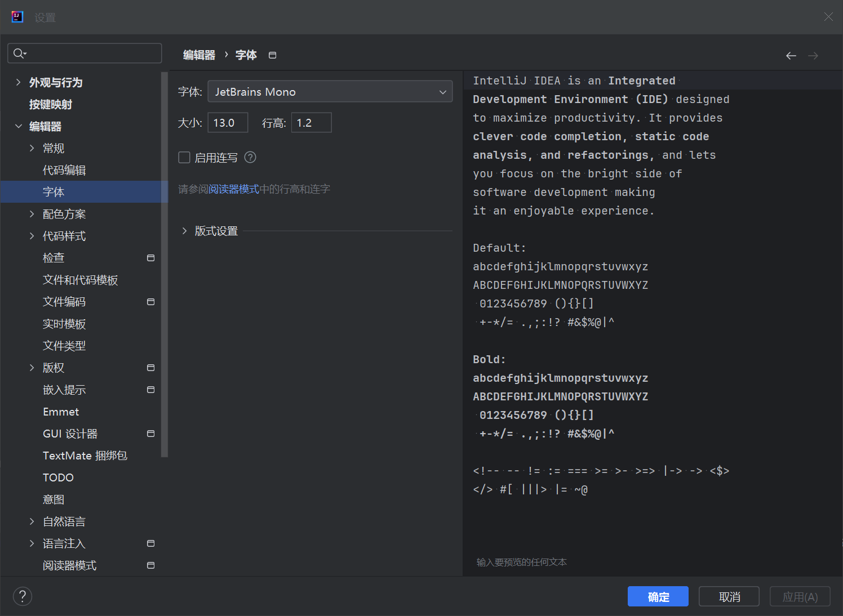
Task: Expand the 版式设置 section
Action: point(184,231)
